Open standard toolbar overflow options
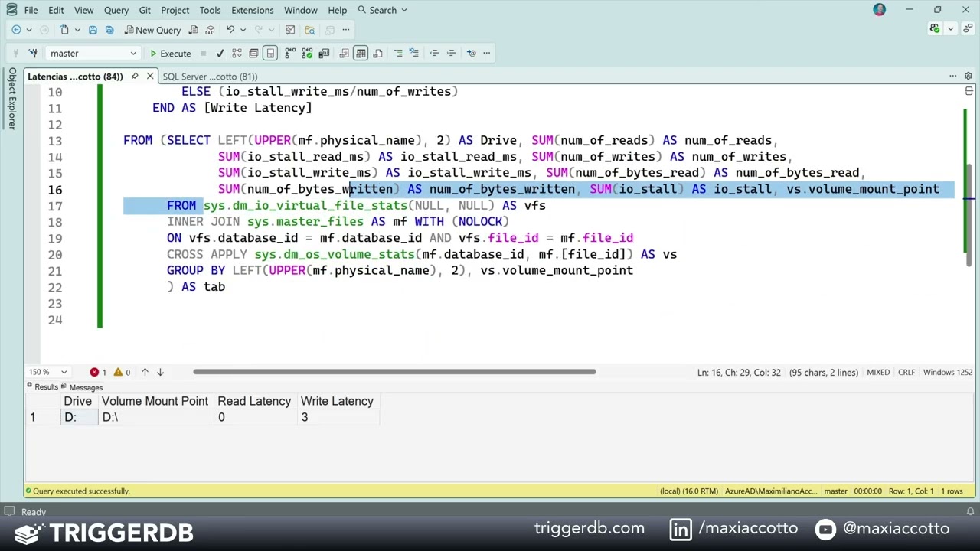Viewport: 980px width, 551px height. [x=345, y=30]
